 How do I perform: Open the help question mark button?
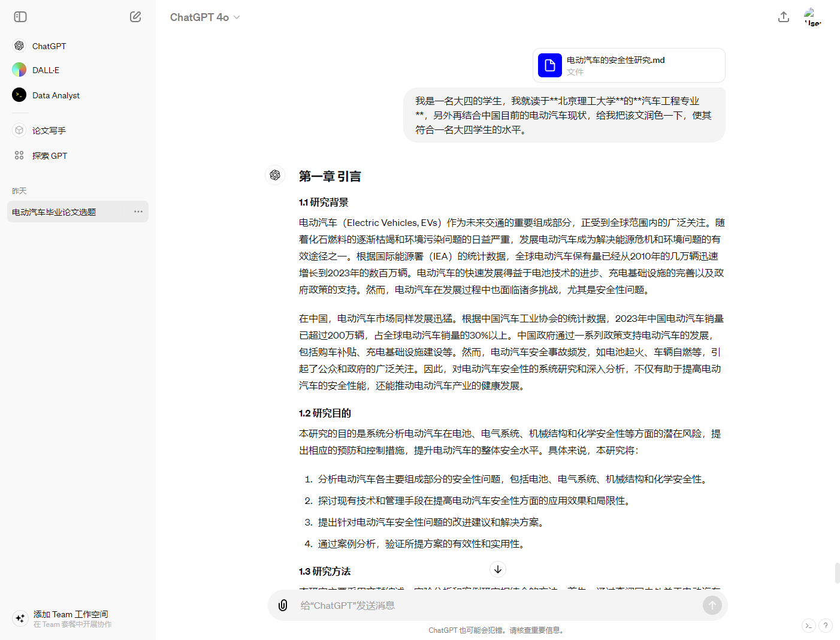point(825,626)
